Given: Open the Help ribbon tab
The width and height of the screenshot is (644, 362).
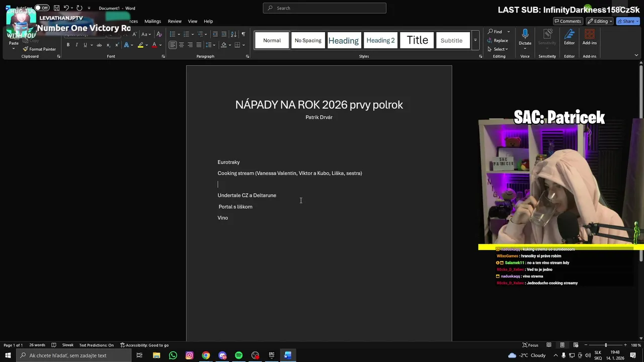Looking at the screenshot, I should point(208,21).
